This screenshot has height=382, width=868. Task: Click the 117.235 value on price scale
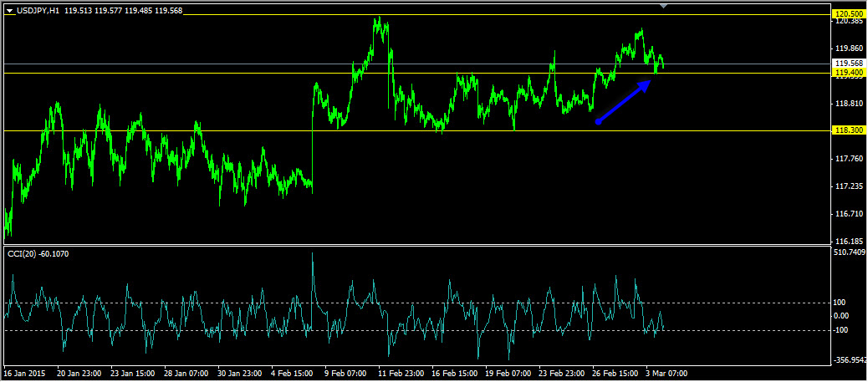[x=850, y=186]
